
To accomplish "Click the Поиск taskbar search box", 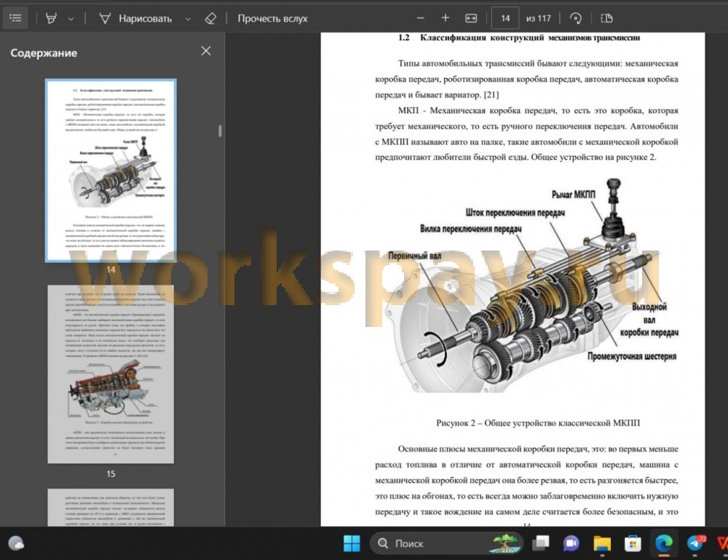I will (447, 543).
